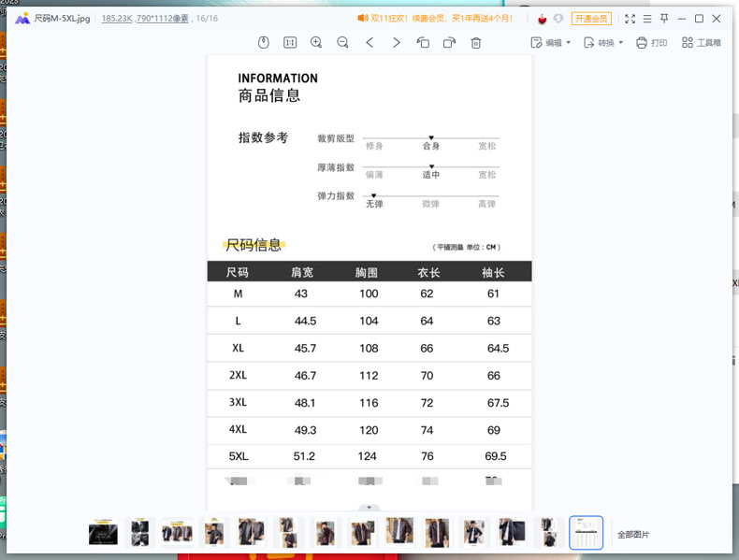Click shoulder value 44.5 in row L

coord(305,322)
